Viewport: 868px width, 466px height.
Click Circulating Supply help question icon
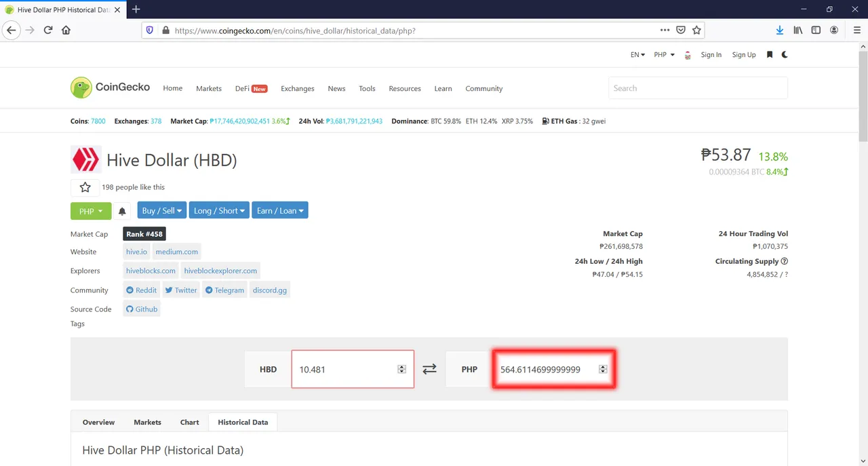[x=785, y=261]
